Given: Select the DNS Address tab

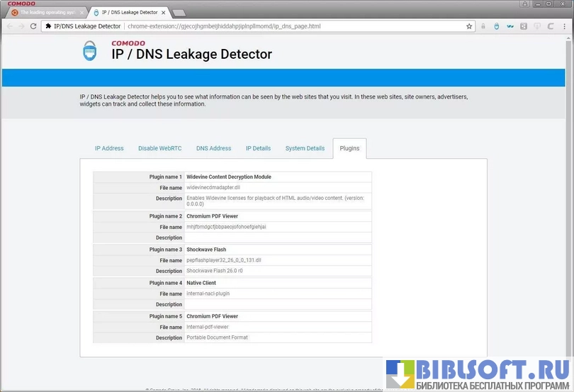Looking at the screenshot, I should point(213,148).
